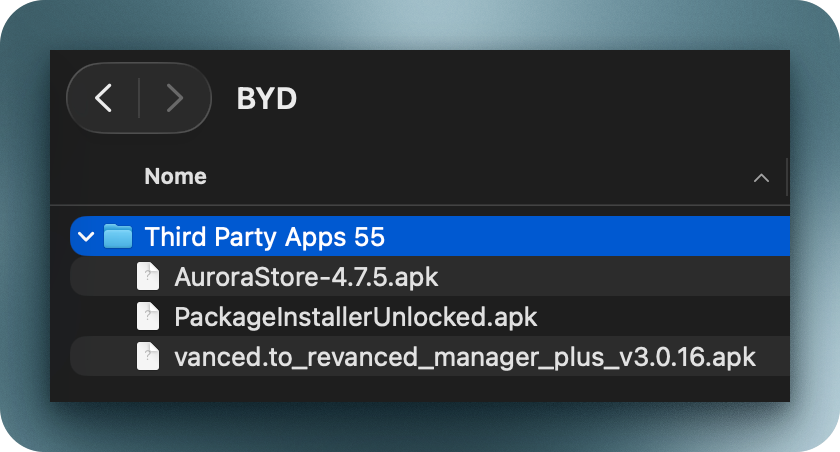
Task: Click blank space below the file list
Action: (420, 388)
